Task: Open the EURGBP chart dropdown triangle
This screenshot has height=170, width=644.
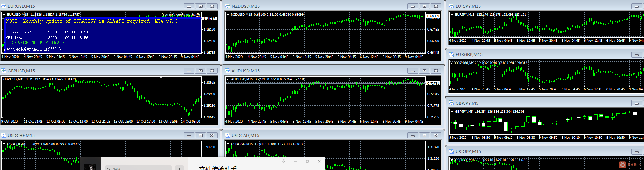Action: [452, 63]
